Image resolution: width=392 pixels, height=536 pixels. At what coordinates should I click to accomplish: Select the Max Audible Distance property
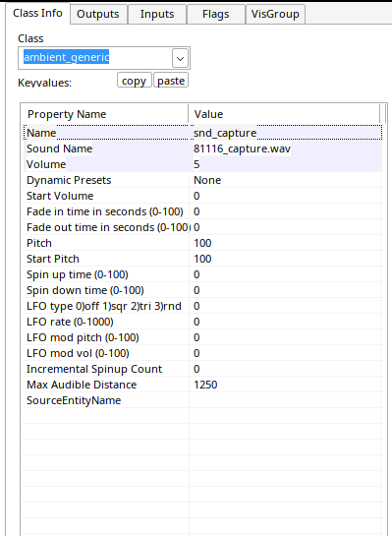(107, 385)
